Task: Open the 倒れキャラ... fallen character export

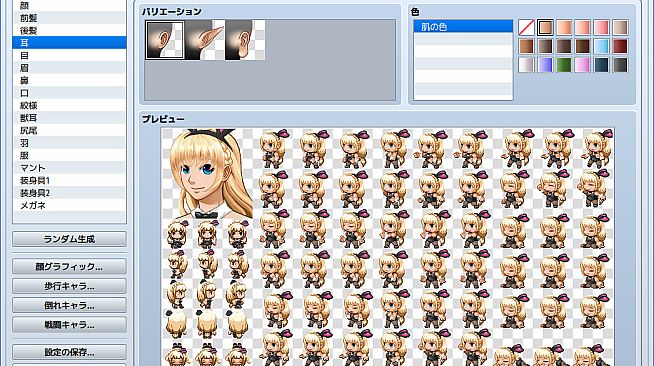Action: [x=69, y=305]
